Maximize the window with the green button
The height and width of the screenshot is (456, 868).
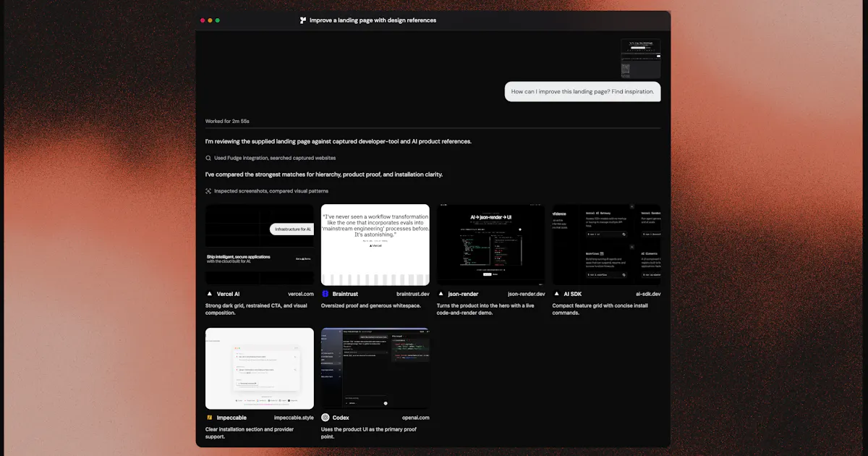point(218,20)
